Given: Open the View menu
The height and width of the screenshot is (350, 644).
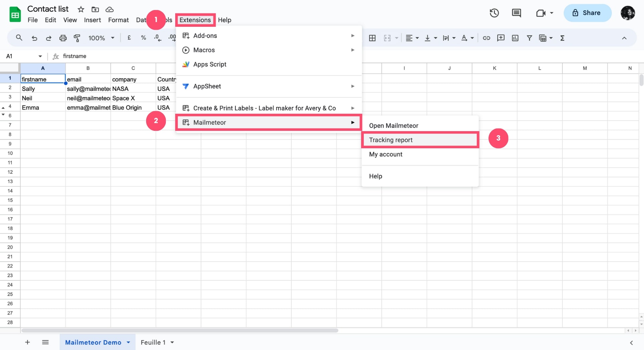Looking at the screenshot, I should tap(70, 20).
